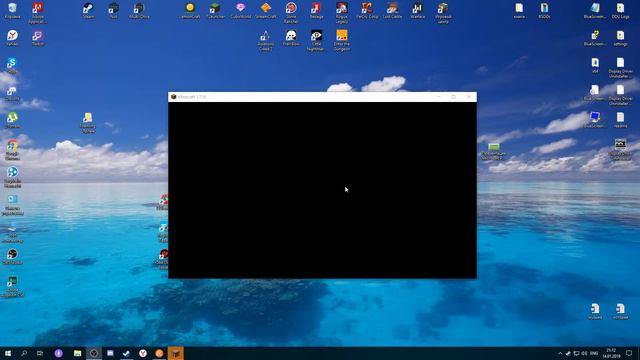This screenshot has height=360, width=640.
Task: Launch the LemonCraft desktop shortcut
Action: click(190, 11)
